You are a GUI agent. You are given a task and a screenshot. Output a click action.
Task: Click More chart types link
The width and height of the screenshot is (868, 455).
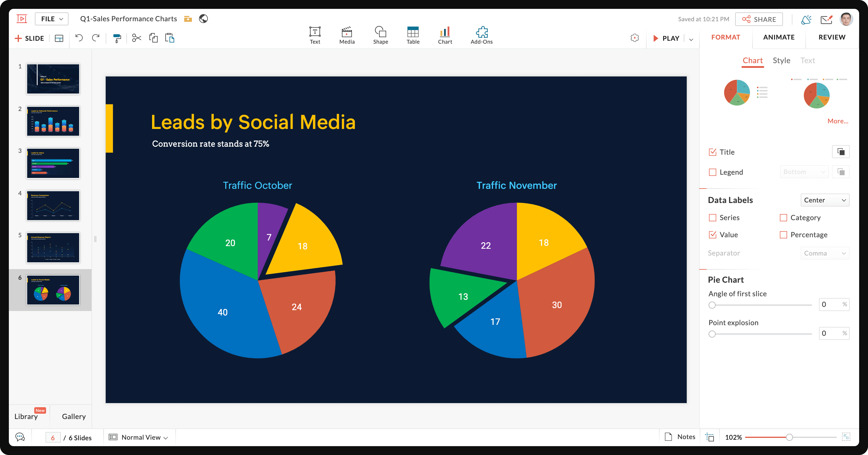[x=838, y=121]
